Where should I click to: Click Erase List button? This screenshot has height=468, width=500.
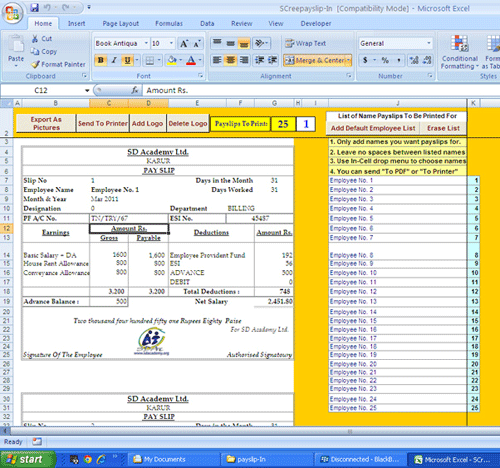pos(443,128)
